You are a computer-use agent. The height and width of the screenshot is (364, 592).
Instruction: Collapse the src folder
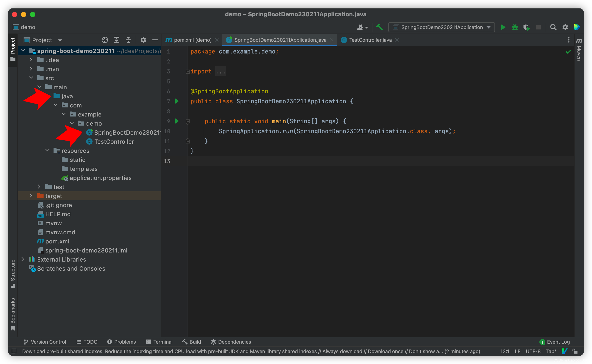[31, 78]
